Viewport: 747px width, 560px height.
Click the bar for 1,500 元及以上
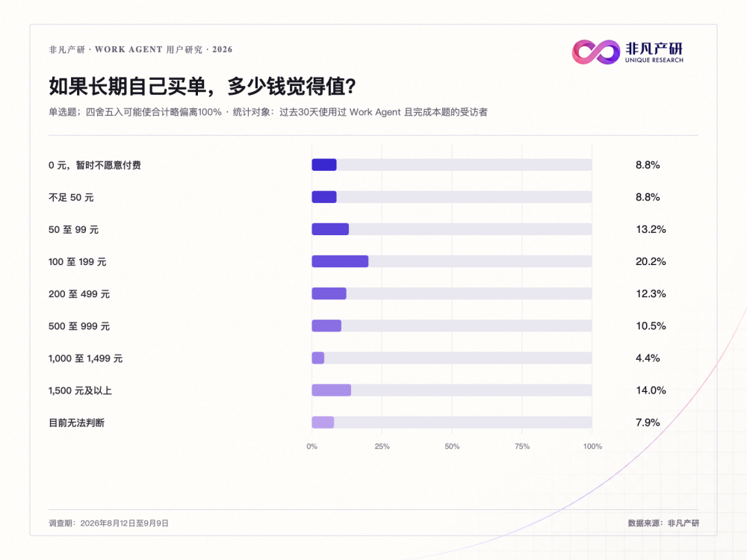coord(331,390)
